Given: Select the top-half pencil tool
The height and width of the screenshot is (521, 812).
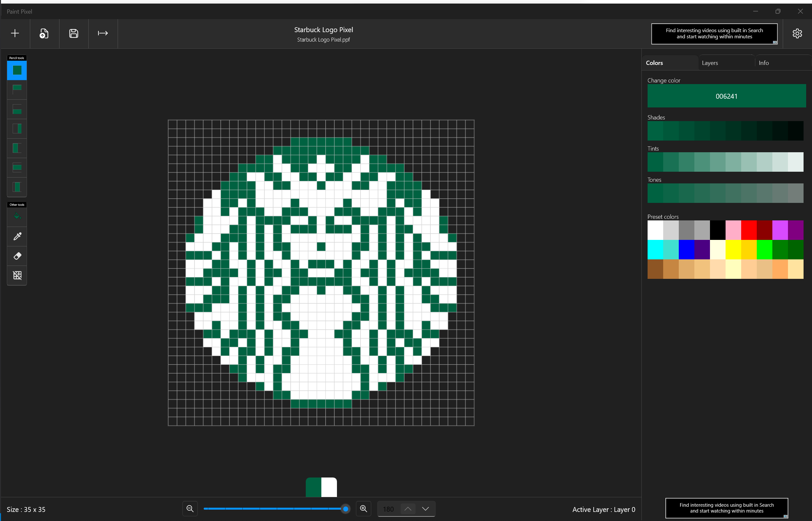Looking at the screenshot, I should [17, 90].
